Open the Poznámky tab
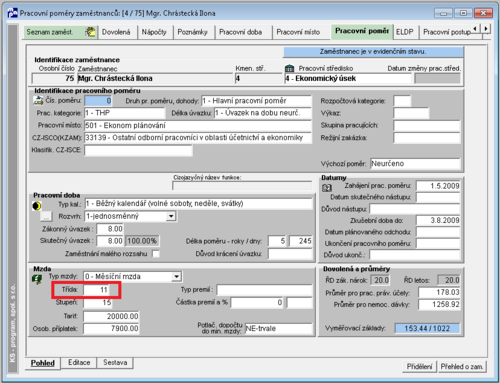 coord(193,32)
